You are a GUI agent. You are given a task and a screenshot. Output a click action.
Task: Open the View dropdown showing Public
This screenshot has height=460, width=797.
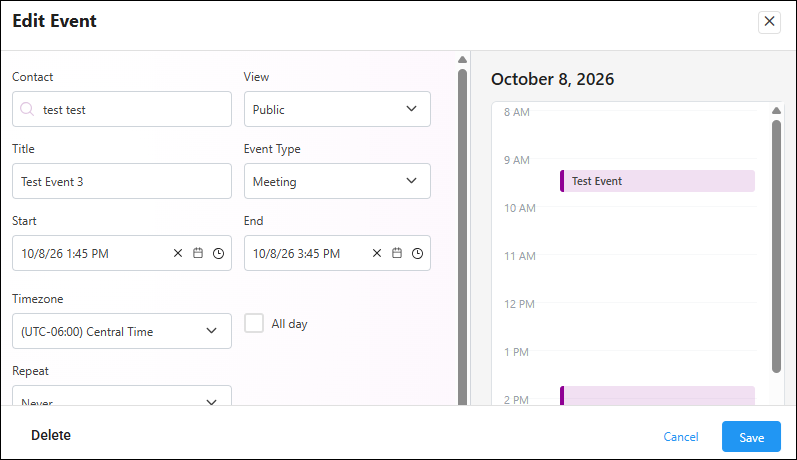point(337,109)
